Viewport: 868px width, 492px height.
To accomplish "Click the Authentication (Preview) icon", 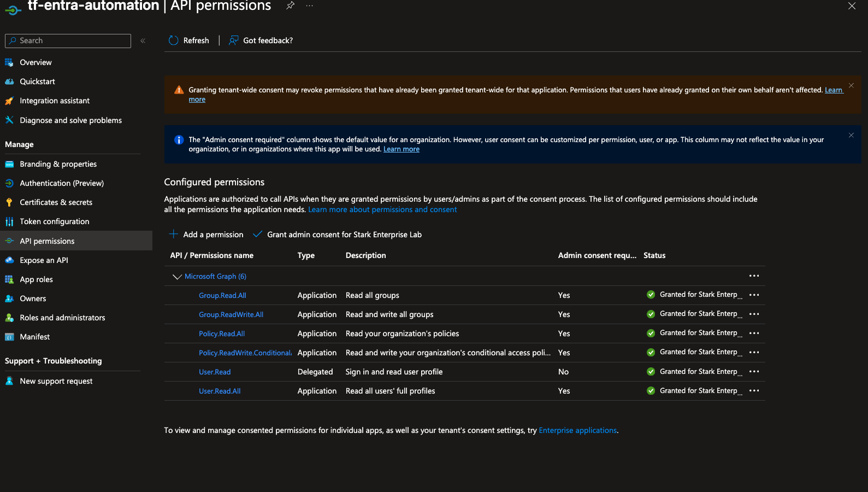I will (9, 183).
